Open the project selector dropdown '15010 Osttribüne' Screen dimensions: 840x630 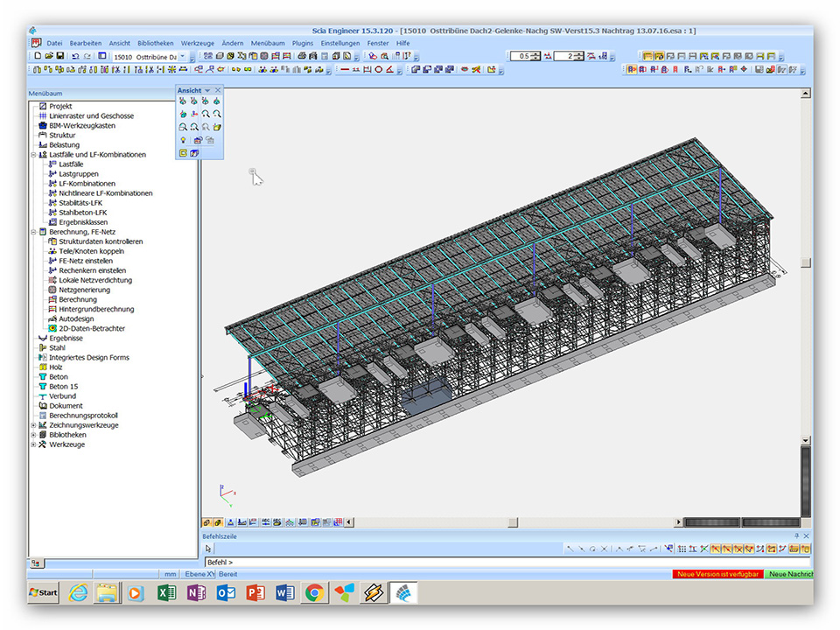point(183,56)
